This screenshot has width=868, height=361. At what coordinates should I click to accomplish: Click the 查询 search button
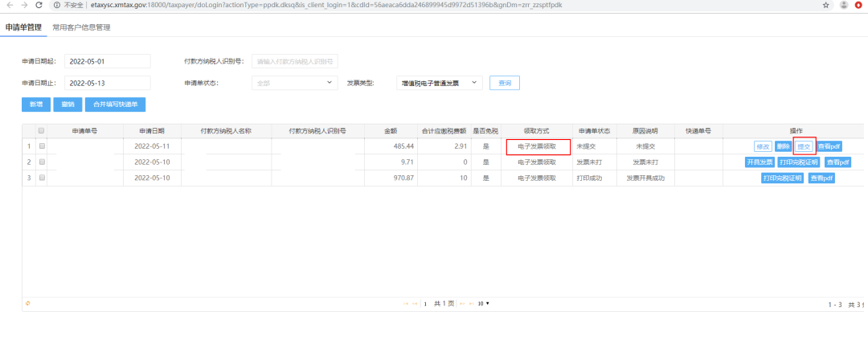pos(504,83)
